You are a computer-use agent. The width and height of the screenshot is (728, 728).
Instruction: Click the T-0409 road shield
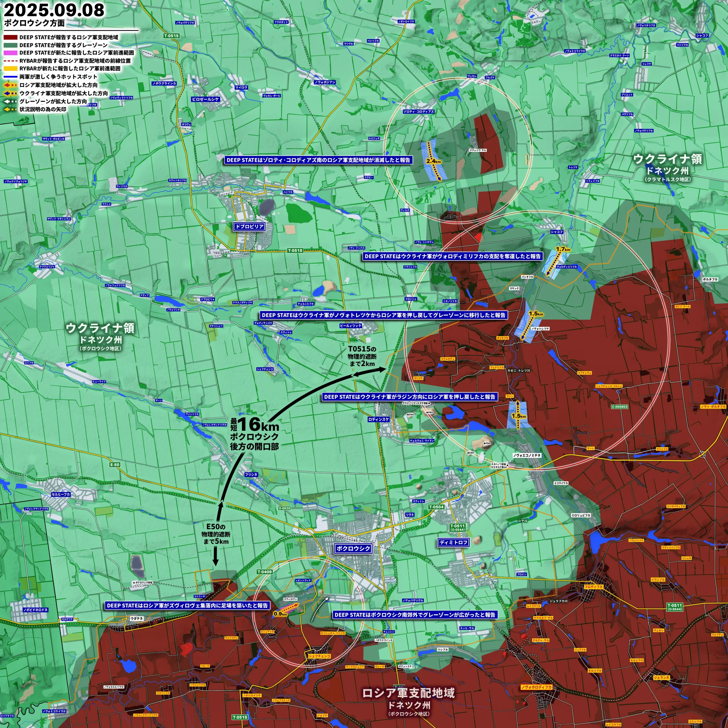pyautogui.click(x=264, y=572)
